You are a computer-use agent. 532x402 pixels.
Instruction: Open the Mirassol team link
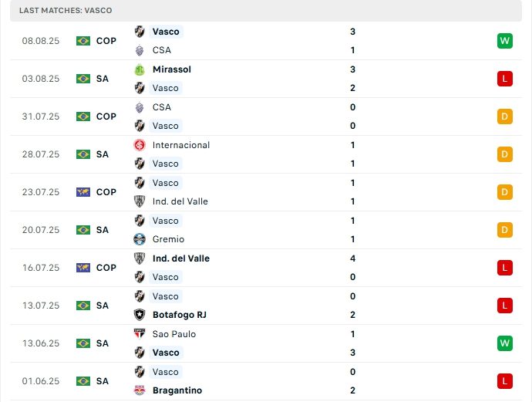(x=171, y=69)
